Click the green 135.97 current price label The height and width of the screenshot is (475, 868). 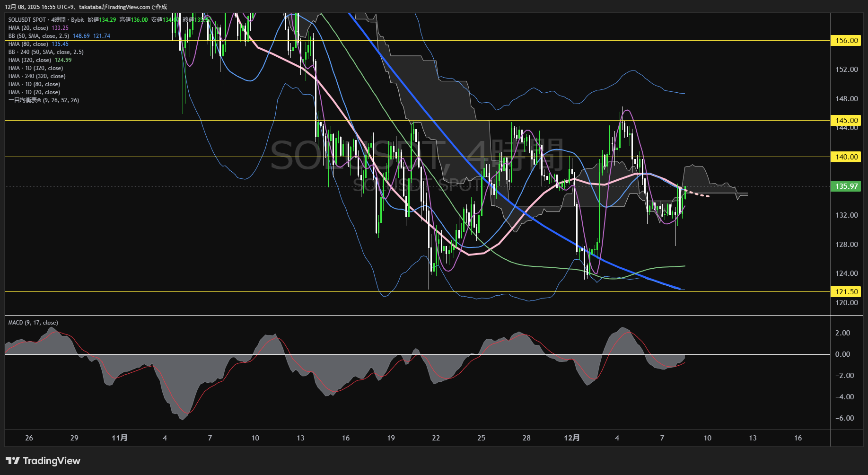point(846,186)
